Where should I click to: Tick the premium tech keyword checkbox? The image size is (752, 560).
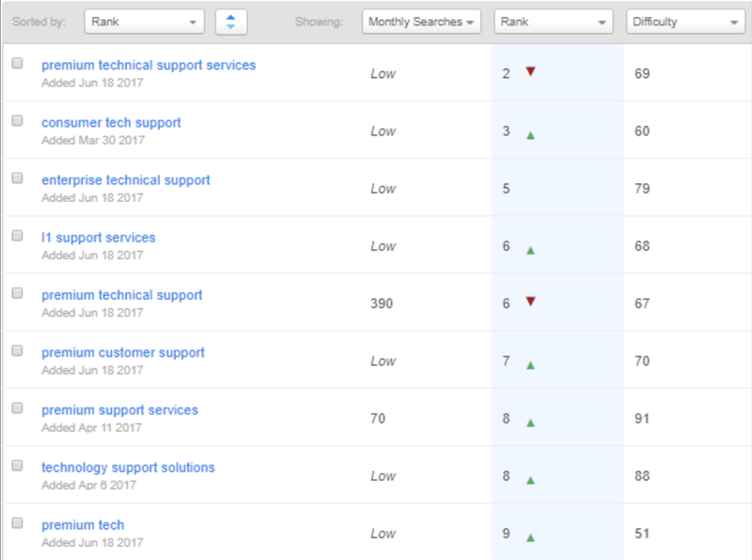click(18, 522)
